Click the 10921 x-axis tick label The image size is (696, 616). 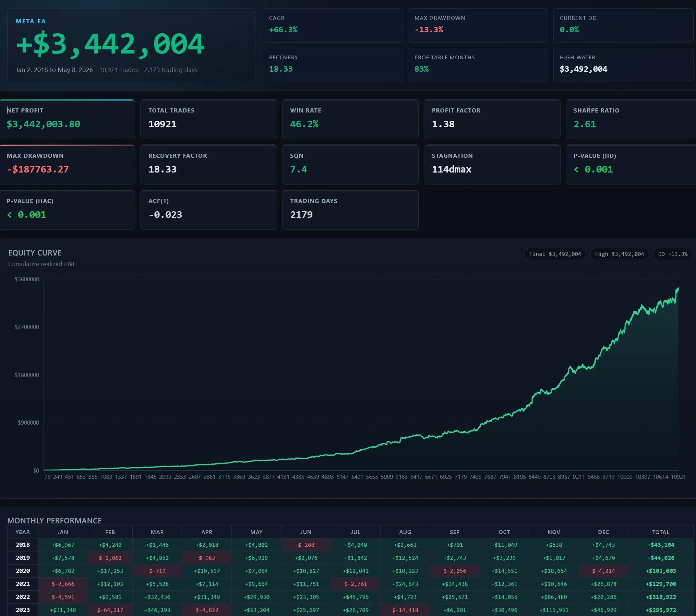click(x=678, y=477)
